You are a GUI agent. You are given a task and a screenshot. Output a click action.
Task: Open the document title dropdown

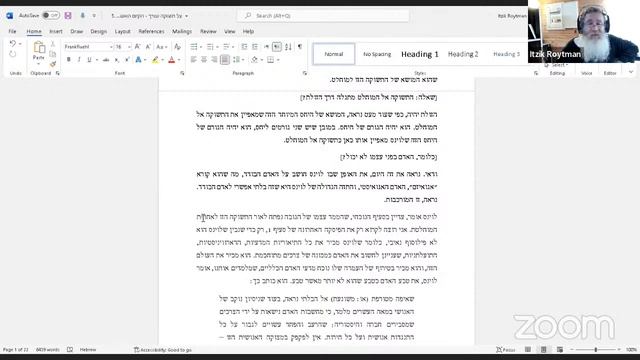(187, 16)
